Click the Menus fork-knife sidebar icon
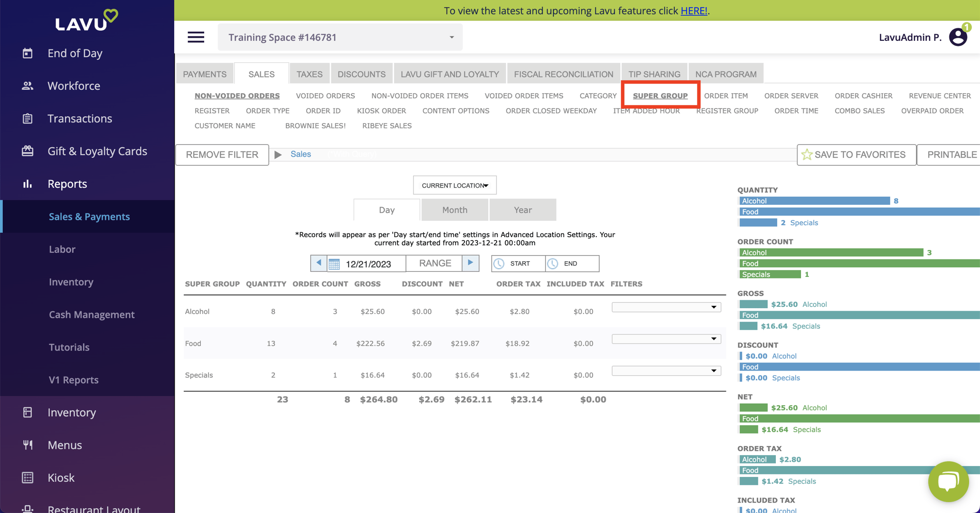Image resolution: width=980 pixels, height=513 pixels. click(28, 445)
